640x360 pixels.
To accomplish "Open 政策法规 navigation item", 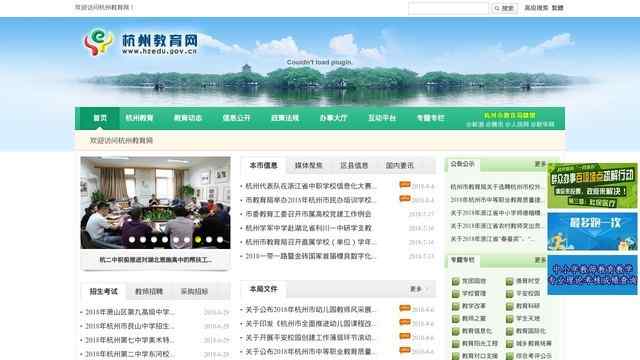I will click(285, 118).
